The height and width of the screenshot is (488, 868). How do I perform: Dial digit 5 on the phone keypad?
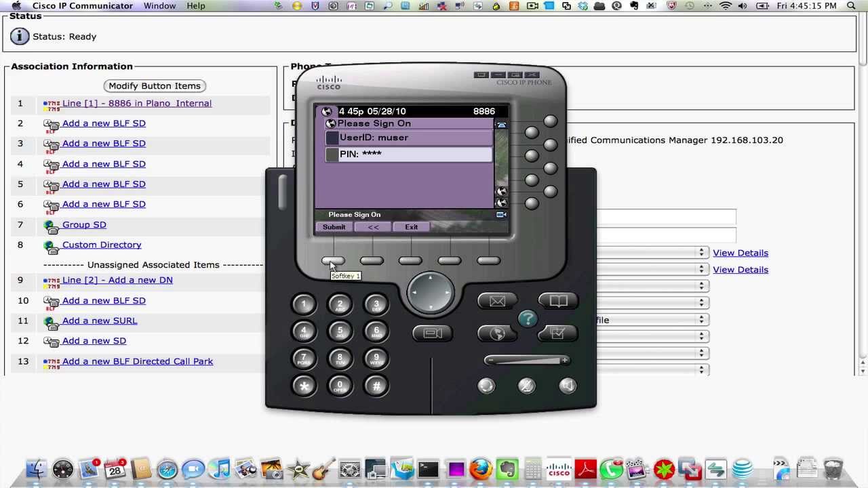(340, 331)
